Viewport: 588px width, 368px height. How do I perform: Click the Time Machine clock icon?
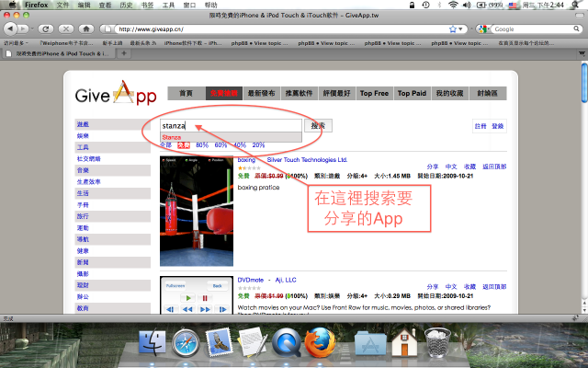pyautogui.click(x=425, y=5)
